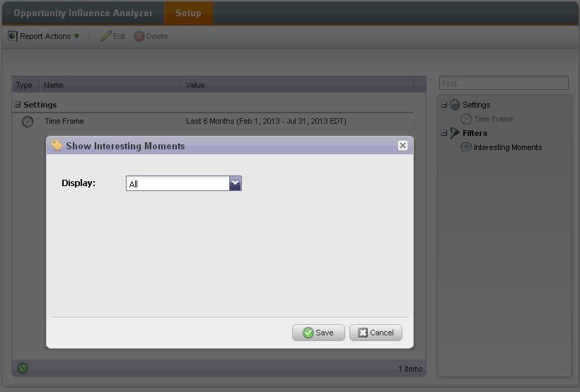The image size is (580, 392).
Task: Click the Interesting Moments speech bubble icon
Action: pos(465,147)
